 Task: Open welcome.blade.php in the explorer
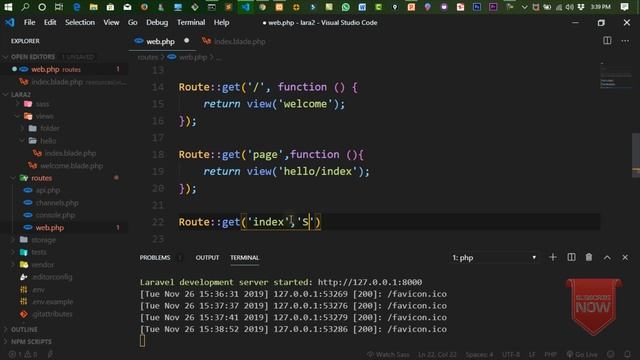tap(71, 166)
